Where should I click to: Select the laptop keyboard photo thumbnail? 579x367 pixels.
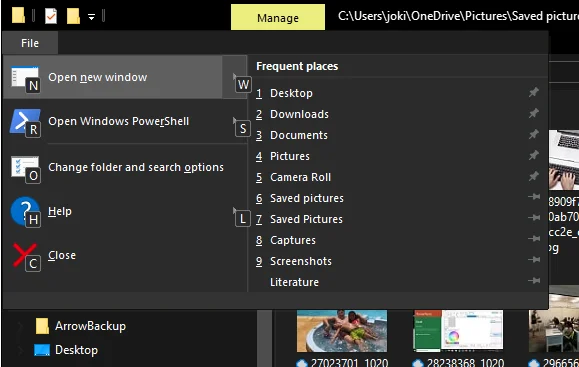(564, 160)
